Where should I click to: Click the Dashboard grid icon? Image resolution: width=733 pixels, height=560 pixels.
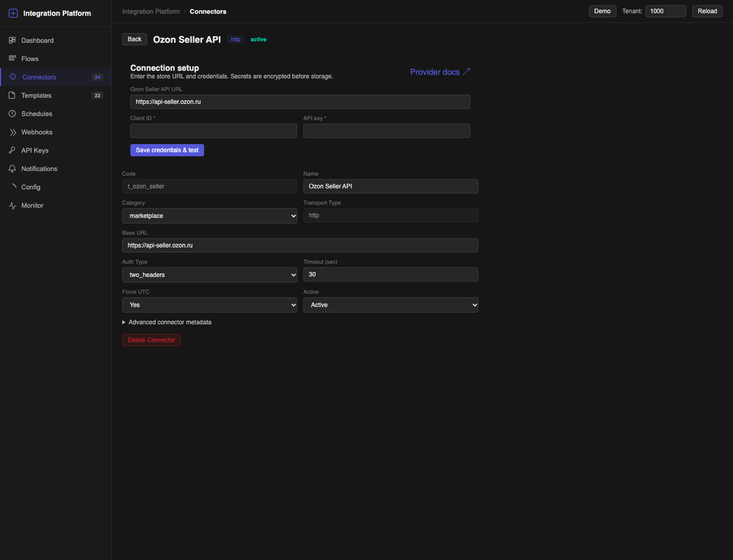pyautogui.click(x=12, y=40)
